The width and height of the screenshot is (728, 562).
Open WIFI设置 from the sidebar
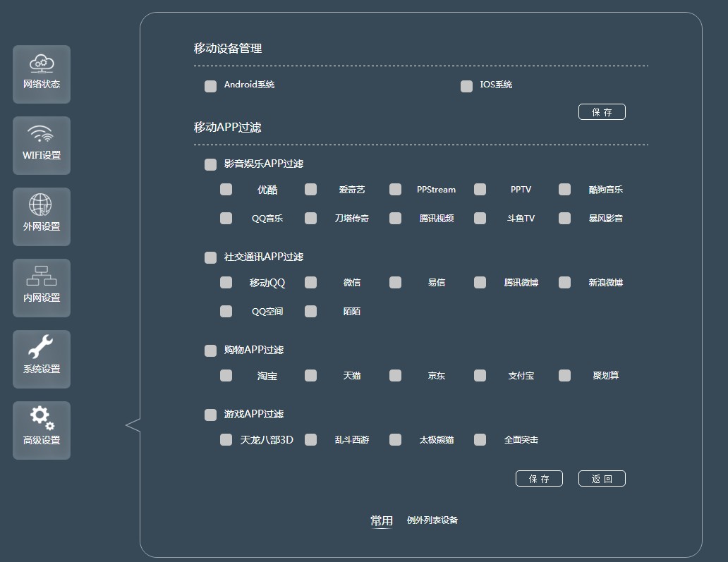click(41, 145)
